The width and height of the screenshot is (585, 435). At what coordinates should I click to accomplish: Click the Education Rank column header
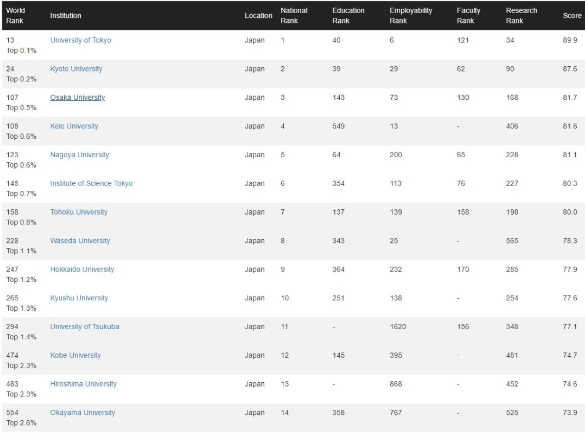348,16
